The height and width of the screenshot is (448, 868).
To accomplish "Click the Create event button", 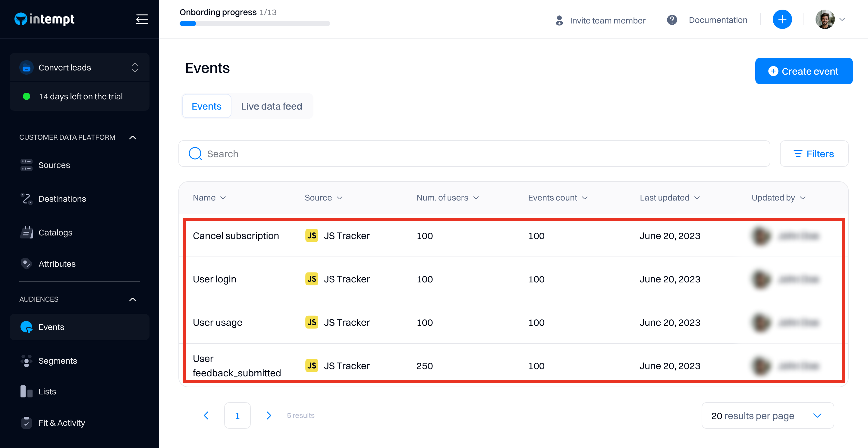I will click(803, 71).
